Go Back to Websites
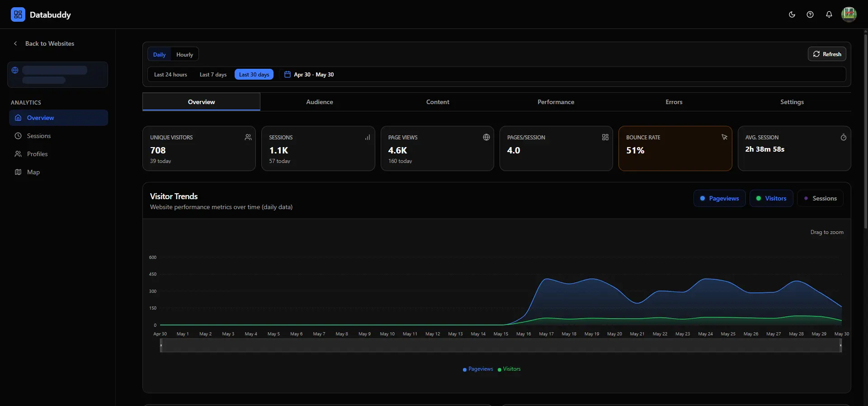Screen dimensions: 868x406 coord(44,43)
